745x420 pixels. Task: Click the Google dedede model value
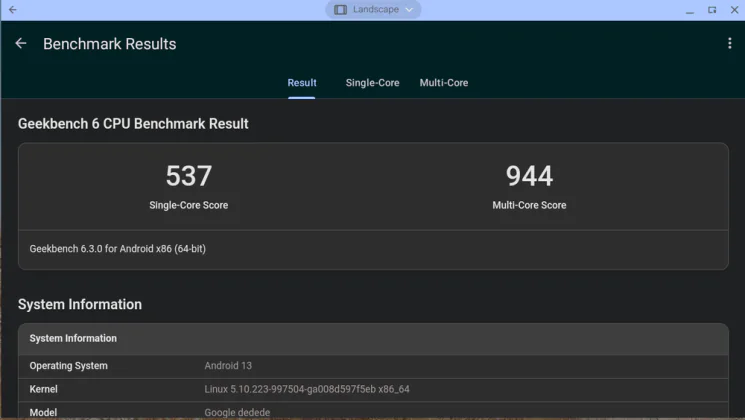(237, 412)
